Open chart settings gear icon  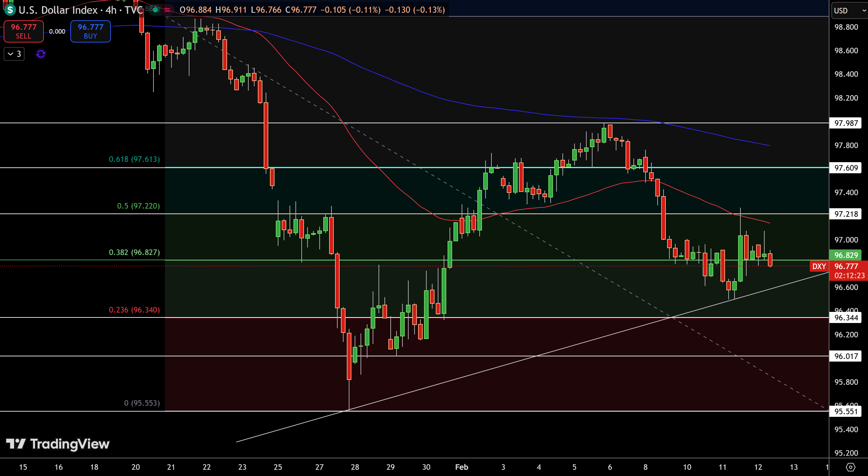[x=850, y=467]
